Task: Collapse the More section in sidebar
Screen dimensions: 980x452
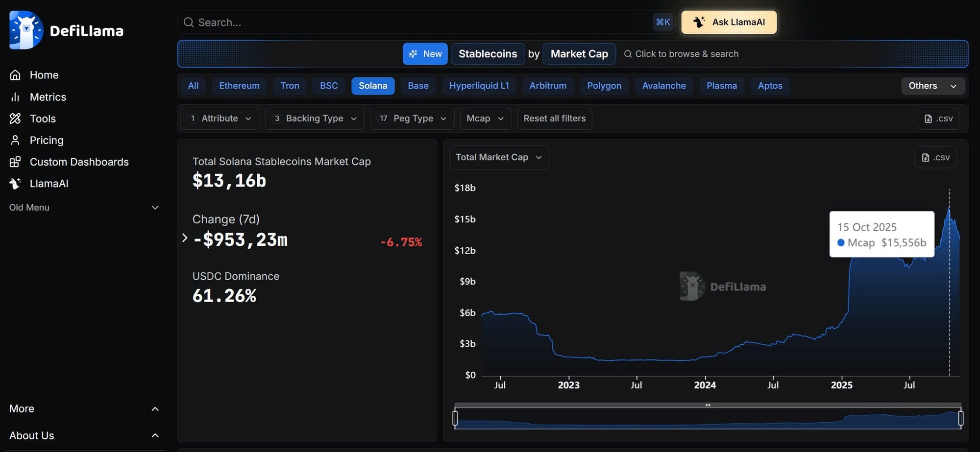Action: coord(155,408)
